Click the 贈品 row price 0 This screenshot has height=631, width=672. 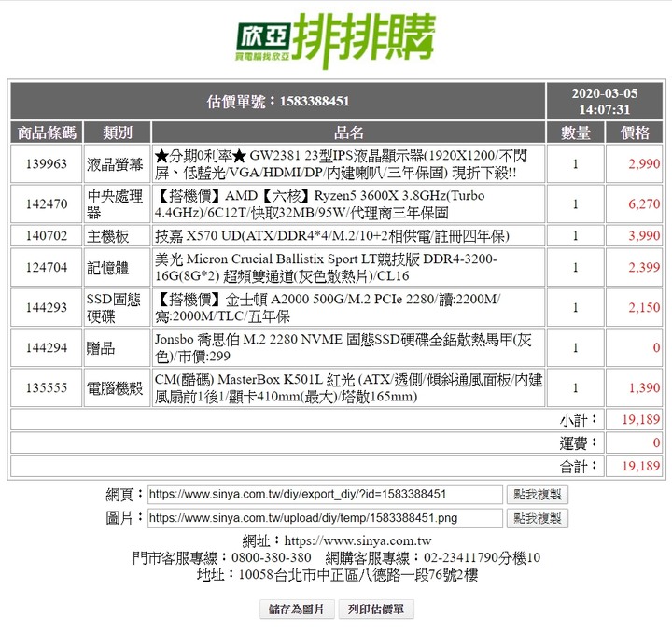click(x=656, y=347)
